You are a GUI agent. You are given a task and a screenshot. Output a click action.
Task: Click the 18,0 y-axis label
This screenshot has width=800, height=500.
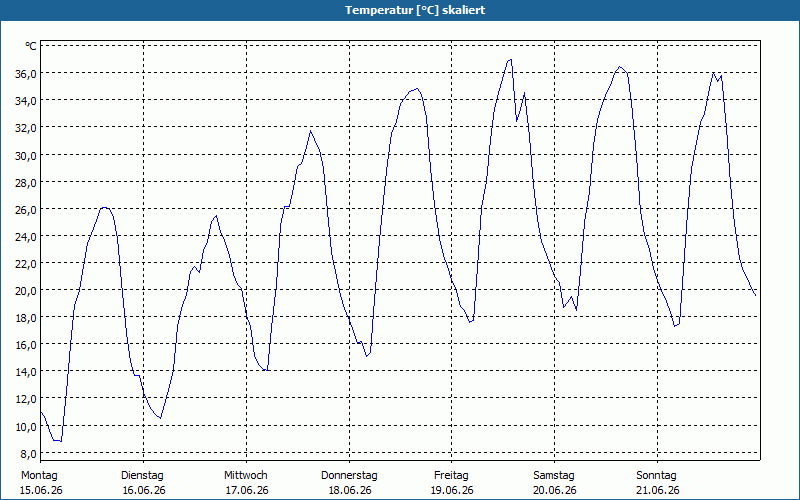click(26, 317)
